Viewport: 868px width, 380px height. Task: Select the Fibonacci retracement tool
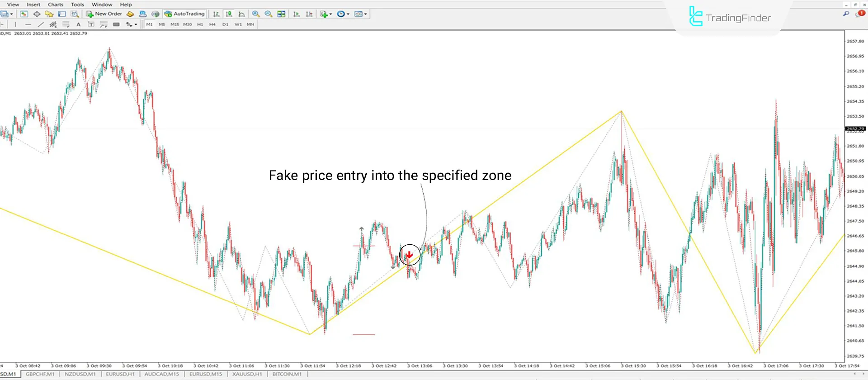coord(66,24)
